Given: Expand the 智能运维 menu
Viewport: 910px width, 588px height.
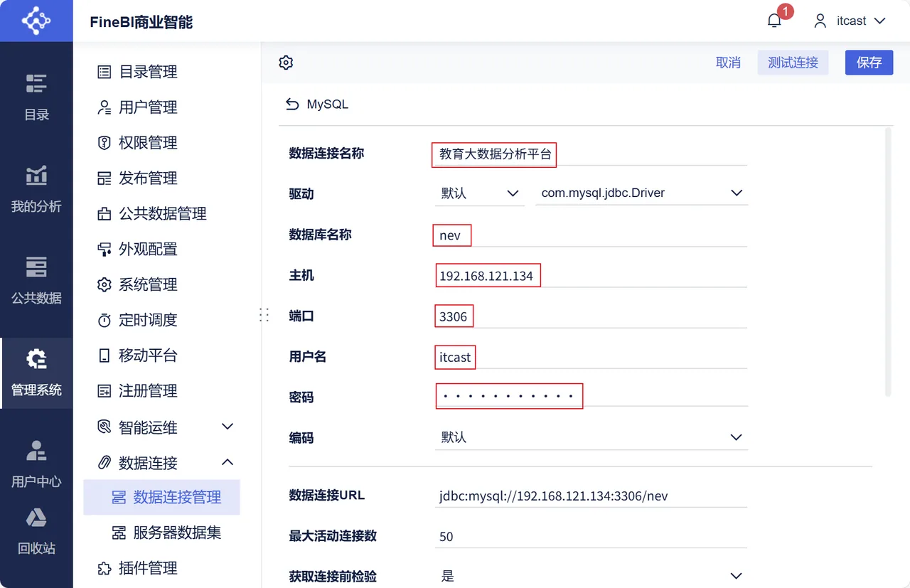Looking at the screenshot, I should point(166,427).
